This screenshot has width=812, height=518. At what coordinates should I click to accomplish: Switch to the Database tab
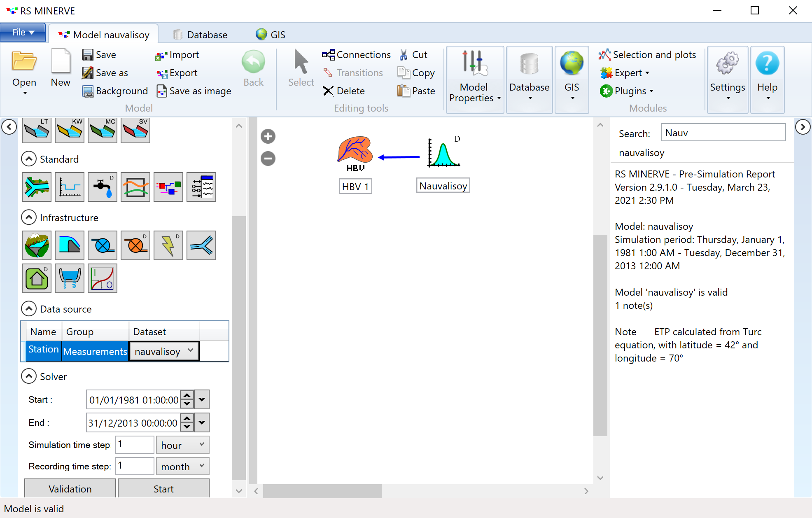click(201, 35)
